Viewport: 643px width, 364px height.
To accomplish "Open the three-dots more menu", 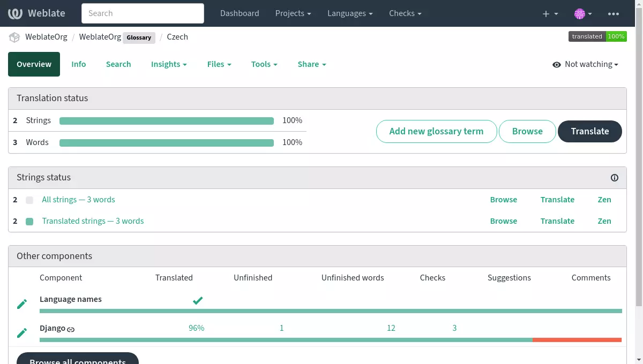I will 614,13.
